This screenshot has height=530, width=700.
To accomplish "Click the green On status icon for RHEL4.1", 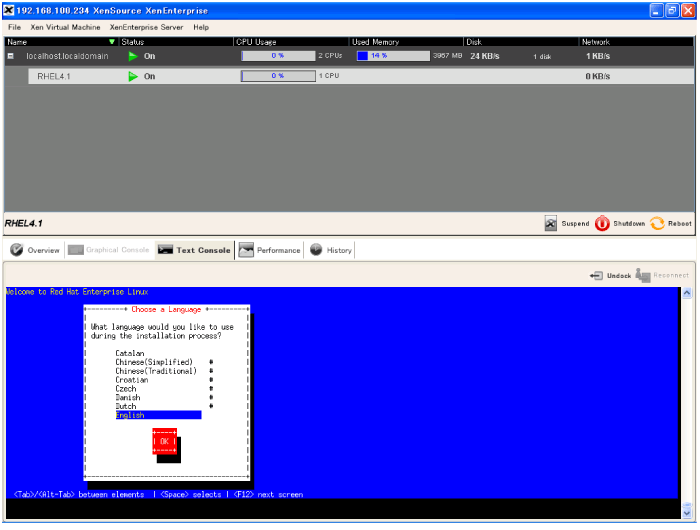I will click(x=133, y=76).
